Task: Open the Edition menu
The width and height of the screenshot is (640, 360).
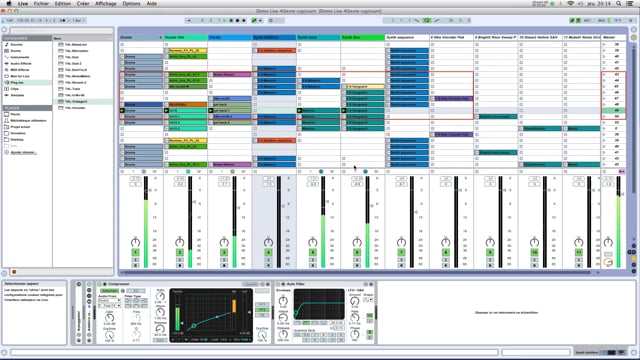Action: [63, 3]
